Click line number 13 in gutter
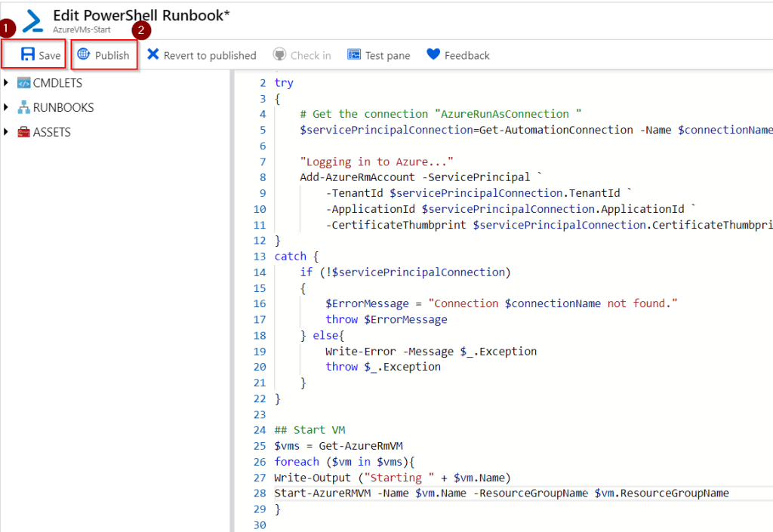 pos(260,257)
